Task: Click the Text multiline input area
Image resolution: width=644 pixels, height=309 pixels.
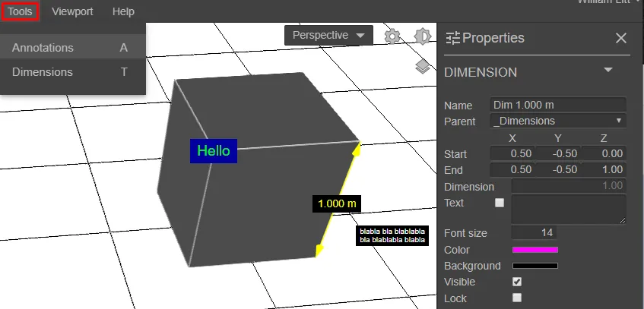Action: coord(569,210)
